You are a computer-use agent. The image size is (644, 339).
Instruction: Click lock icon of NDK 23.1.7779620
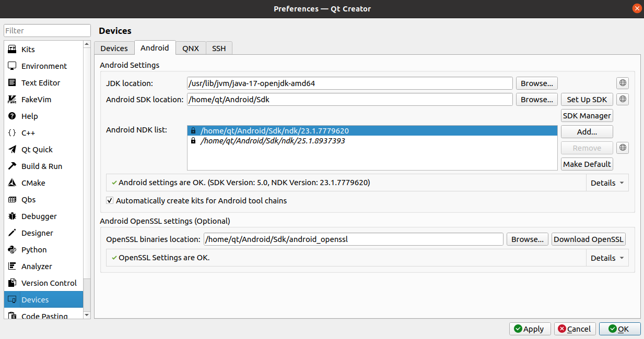point(193,131)
